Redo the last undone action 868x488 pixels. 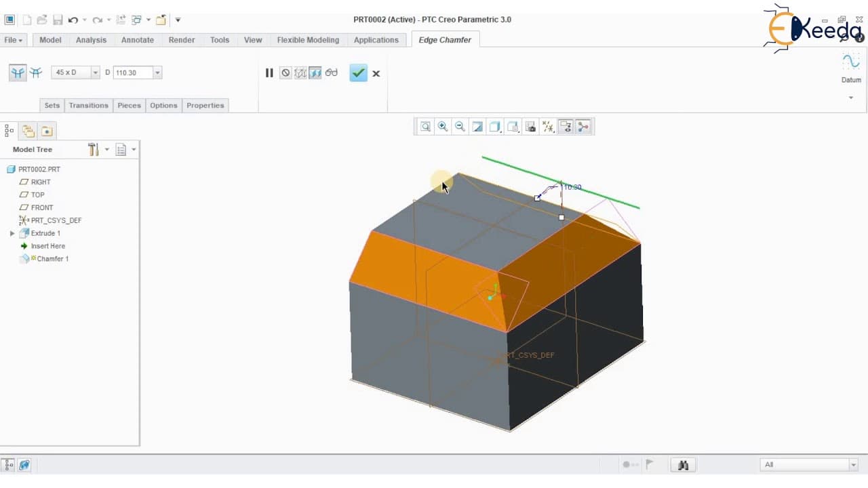click(98, 20)
